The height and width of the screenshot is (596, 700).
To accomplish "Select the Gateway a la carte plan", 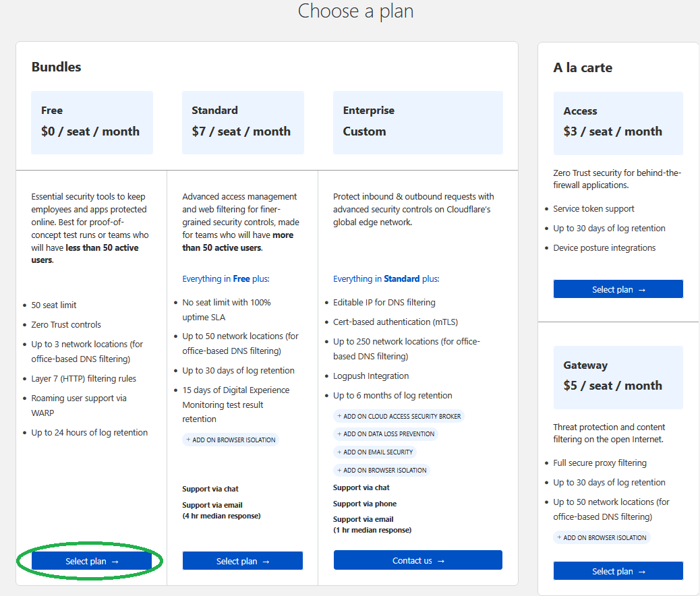I will pos(618,571).
